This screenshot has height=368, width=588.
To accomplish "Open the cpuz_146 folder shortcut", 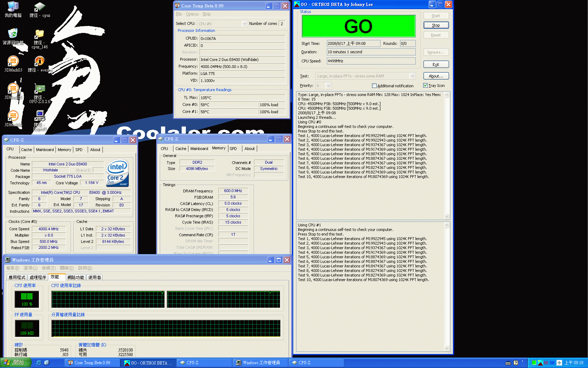I will tap(40, 39).
